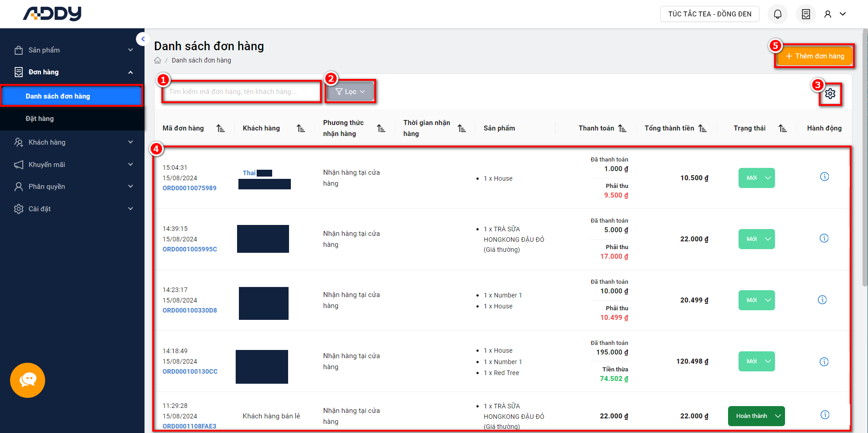
Task: Open user account dropdown menu
Action: coord(835,14)
